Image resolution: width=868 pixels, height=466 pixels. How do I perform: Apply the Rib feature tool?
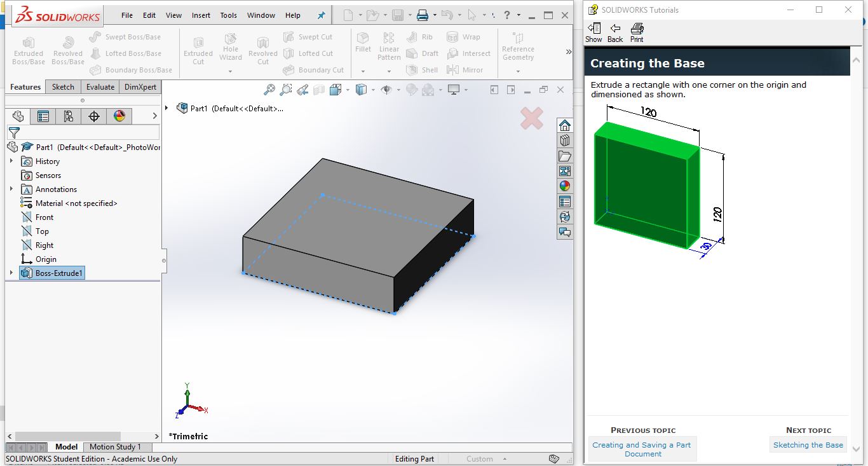419,37
